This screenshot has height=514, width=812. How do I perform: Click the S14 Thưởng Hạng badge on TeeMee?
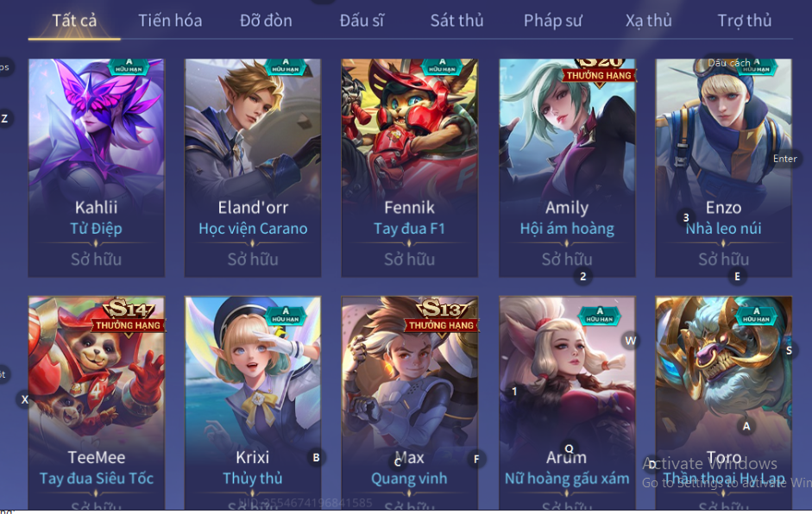pos(129,317)
